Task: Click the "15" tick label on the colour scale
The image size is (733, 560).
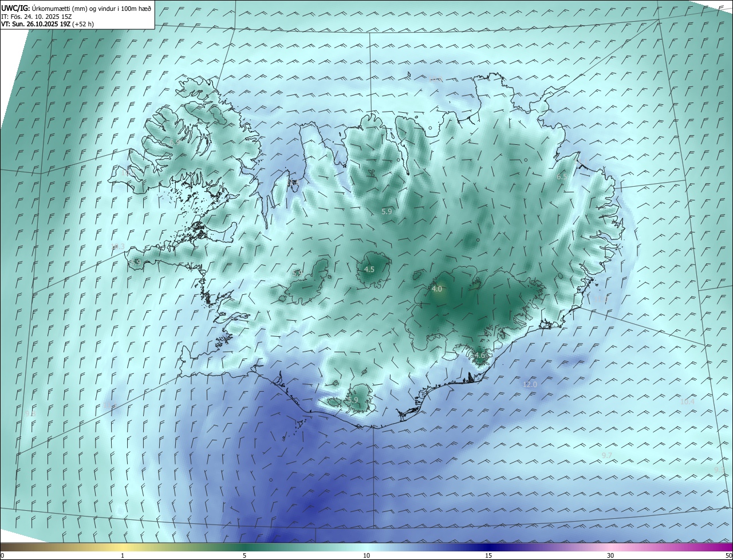Action: point(488,555)
